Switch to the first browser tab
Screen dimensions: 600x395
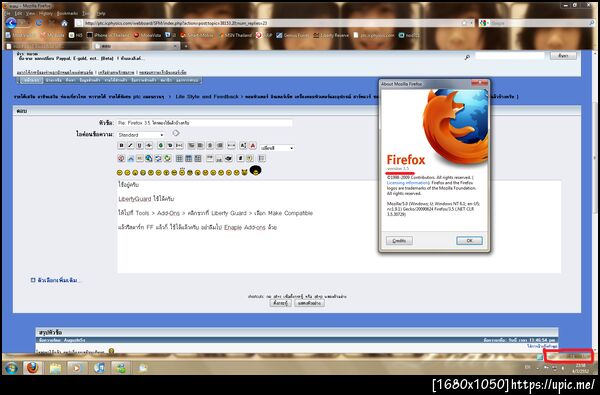[x=47, y=46]
